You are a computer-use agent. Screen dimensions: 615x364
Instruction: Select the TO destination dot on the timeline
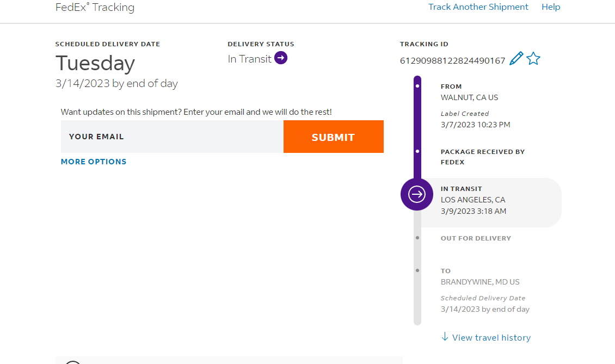point(417,270)
